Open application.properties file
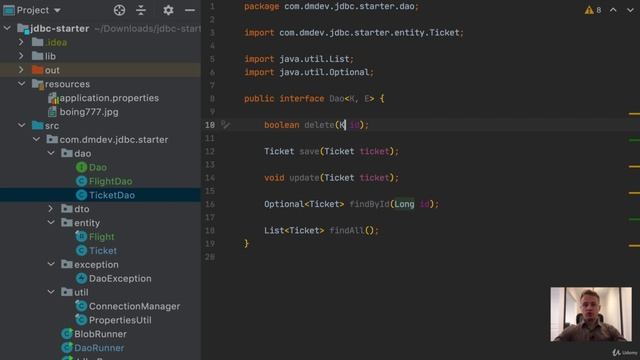This screenshot has width=640, height=360. 109,98
